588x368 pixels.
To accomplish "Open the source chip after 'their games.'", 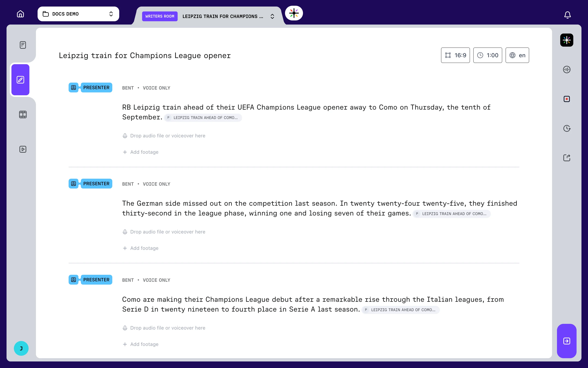I will pos(452,214).
